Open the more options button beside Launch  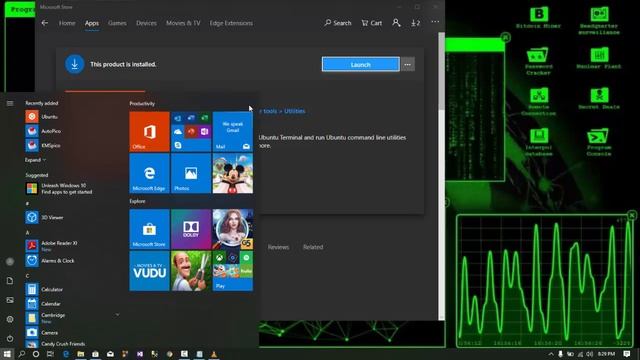[407, 64]
